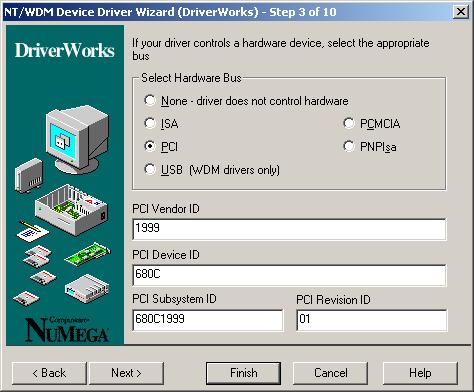Click the PCI Revision ID label
The image size is (474, 392).
point(333,300)
